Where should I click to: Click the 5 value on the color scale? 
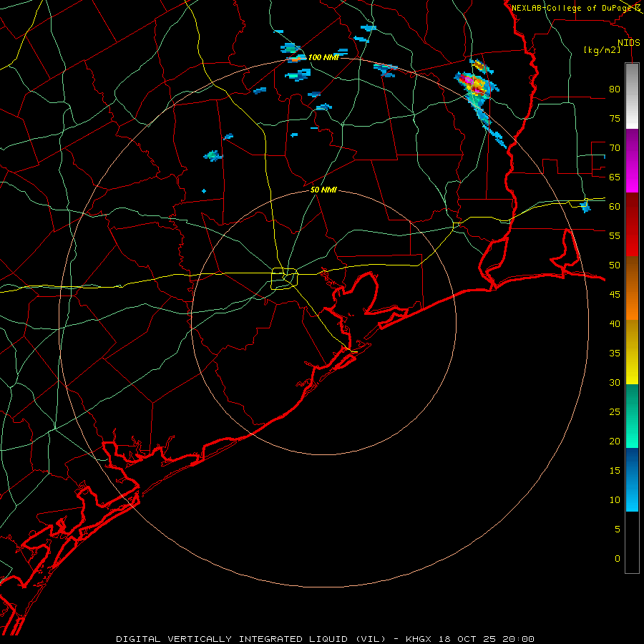click(x=618, y=529)
